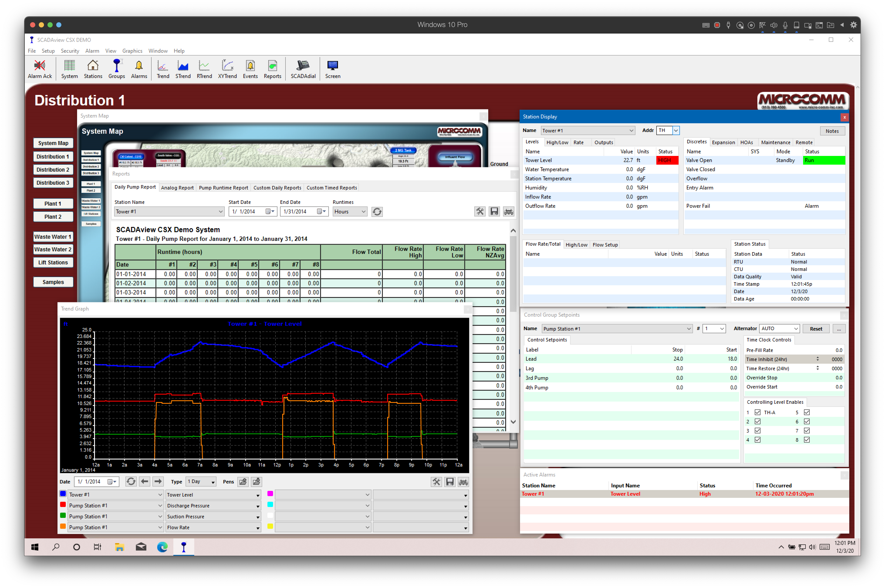Launch the STrend tool

(x=183, y=69)
